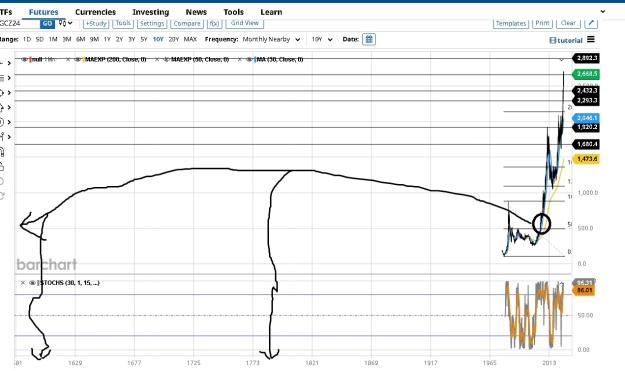Click the red color swatch of null series
The image size is (625, 371).
click(x=31, y=59)
